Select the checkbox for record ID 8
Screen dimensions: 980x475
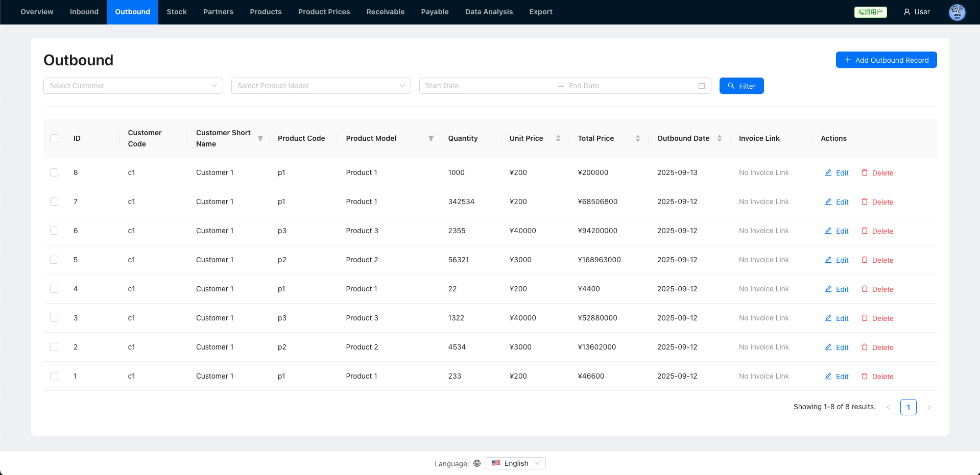(54, 172)
